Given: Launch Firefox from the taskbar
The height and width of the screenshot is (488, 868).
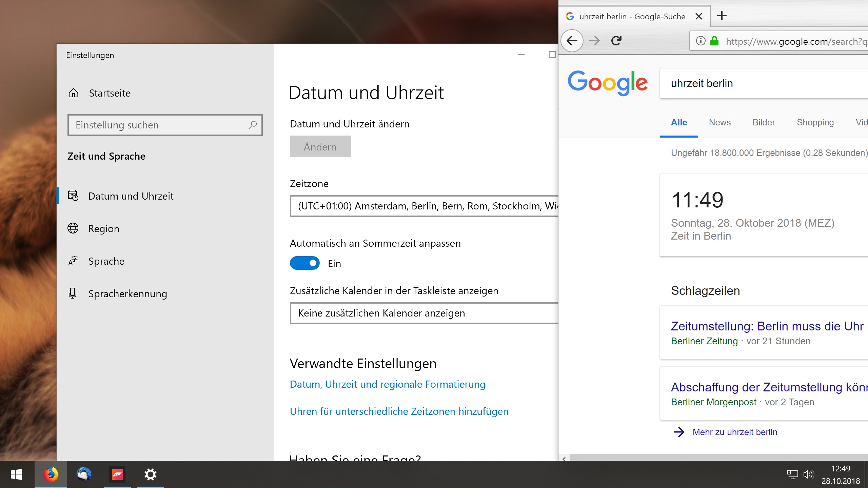Looking at the screenshot, I should [51, 474].
